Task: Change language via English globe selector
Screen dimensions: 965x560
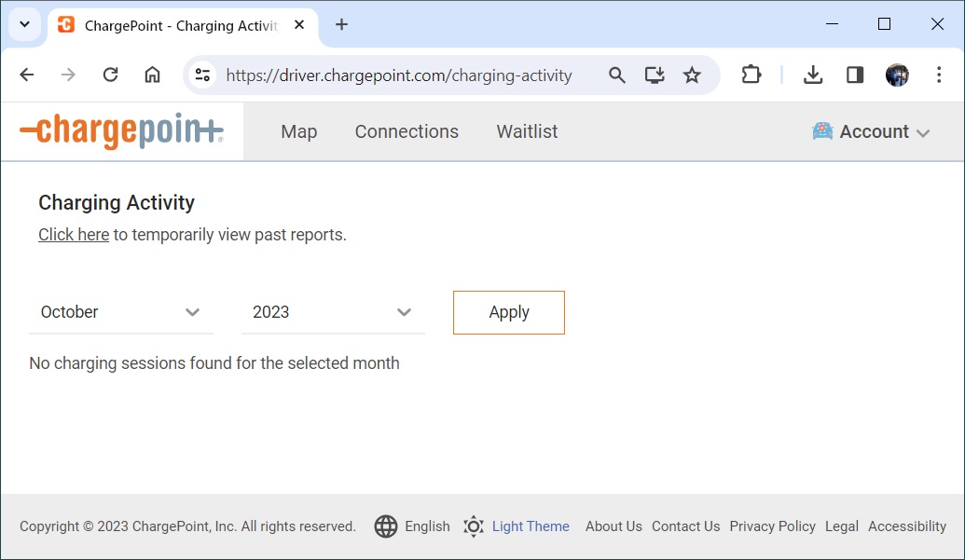Action: tap(413, 526)
